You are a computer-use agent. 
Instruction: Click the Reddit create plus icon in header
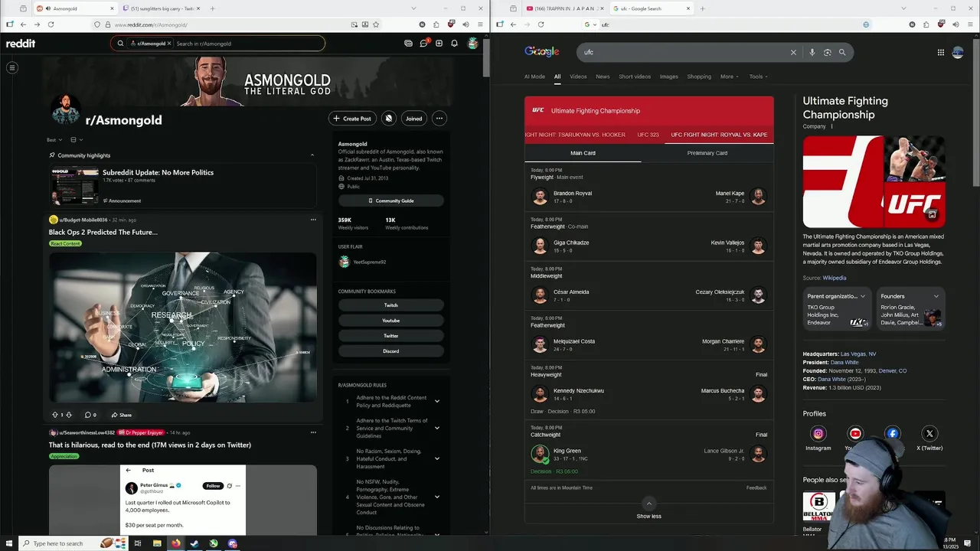point(439,44)
